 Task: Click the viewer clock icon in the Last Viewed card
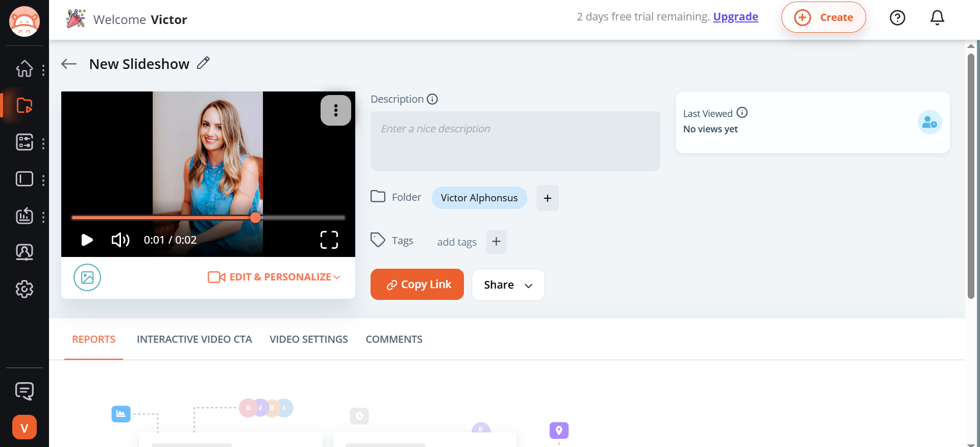click(x=929, y=122)
